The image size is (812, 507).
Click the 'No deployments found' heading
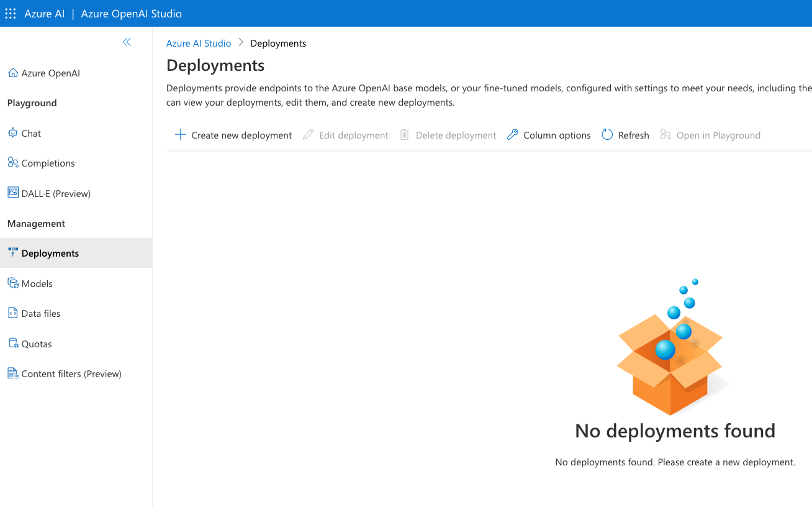pyautogui.click(x=675, y=431)
